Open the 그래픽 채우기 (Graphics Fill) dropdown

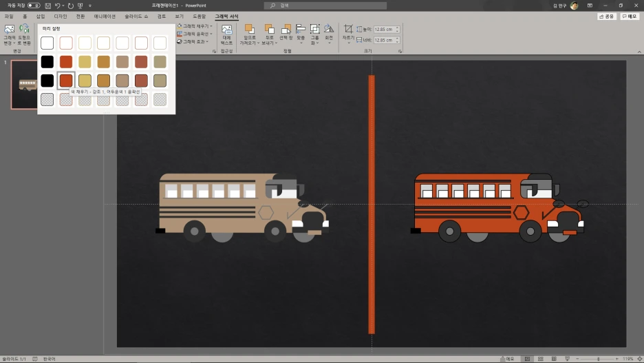tap(195, 26)
